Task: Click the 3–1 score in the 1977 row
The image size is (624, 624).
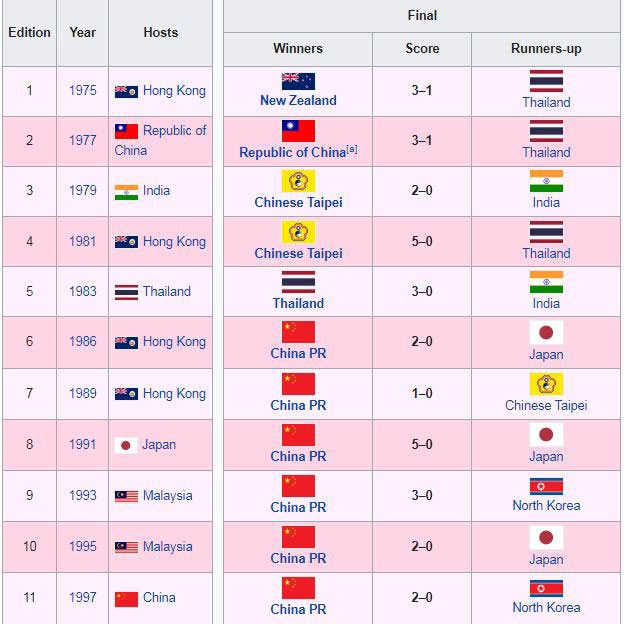Action: (x=422, y=140)
